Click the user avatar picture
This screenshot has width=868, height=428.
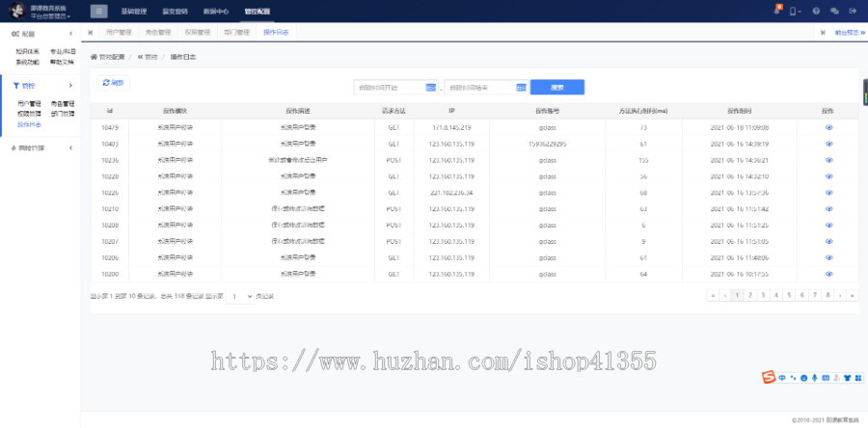[16, 11]
